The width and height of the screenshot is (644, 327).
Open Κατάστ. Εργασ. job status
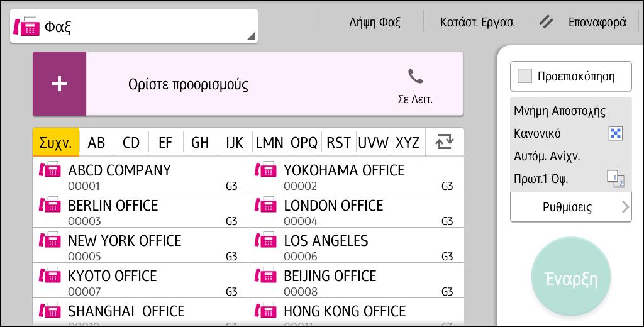pos(477,22)
